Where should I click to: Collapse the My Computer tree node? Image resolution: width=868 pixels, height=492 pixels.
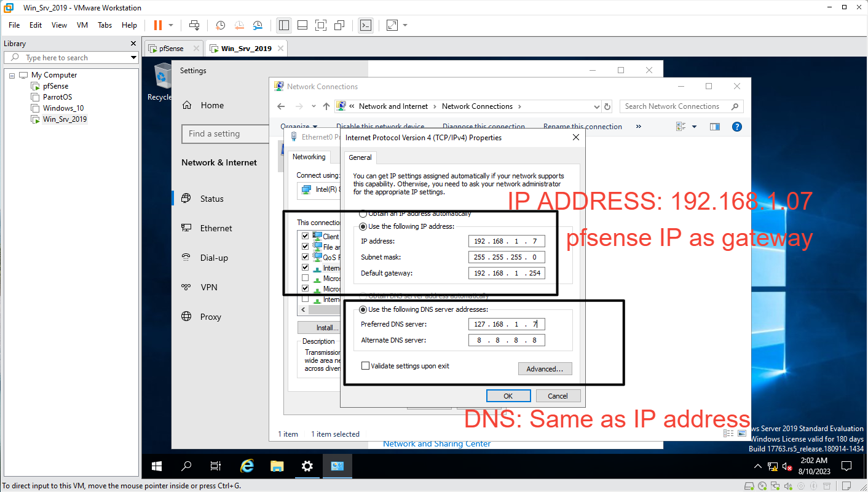click(12, 75)
